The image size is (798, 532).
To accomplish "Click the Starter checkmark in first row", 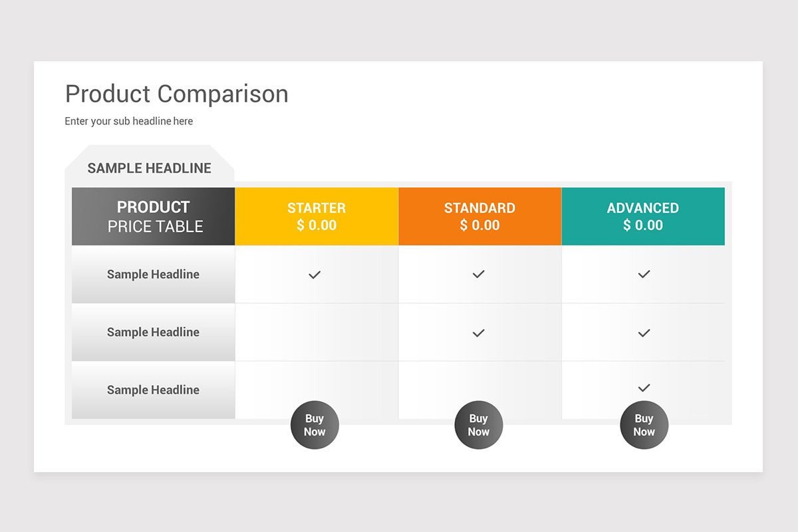I will 315,274.
